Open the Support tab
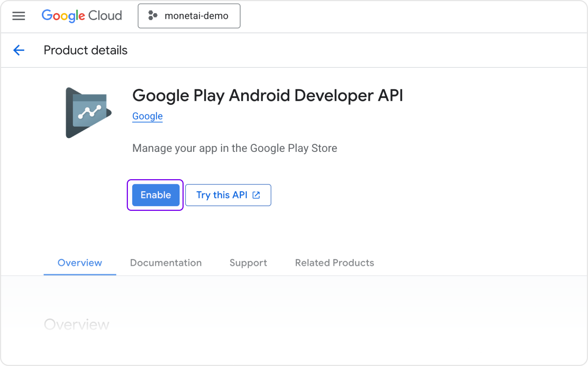Screen dimensions: 588x366 coord(248,263)
